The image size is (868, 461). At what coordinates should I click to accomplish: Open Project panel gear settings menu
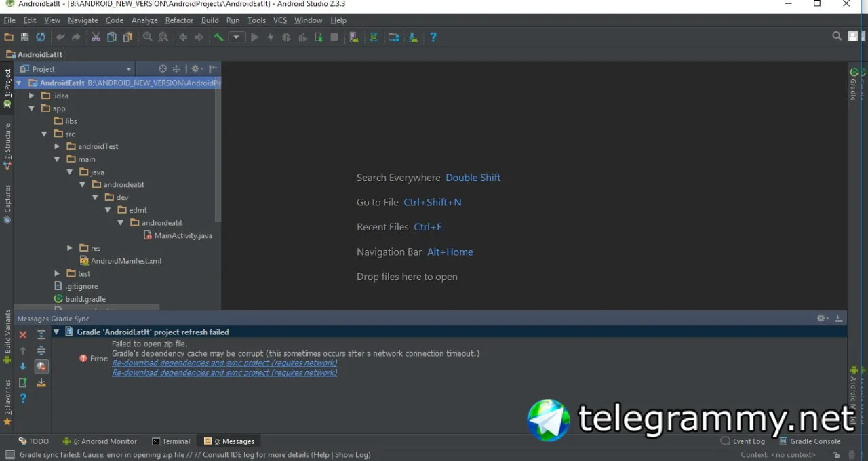(197, 68)
